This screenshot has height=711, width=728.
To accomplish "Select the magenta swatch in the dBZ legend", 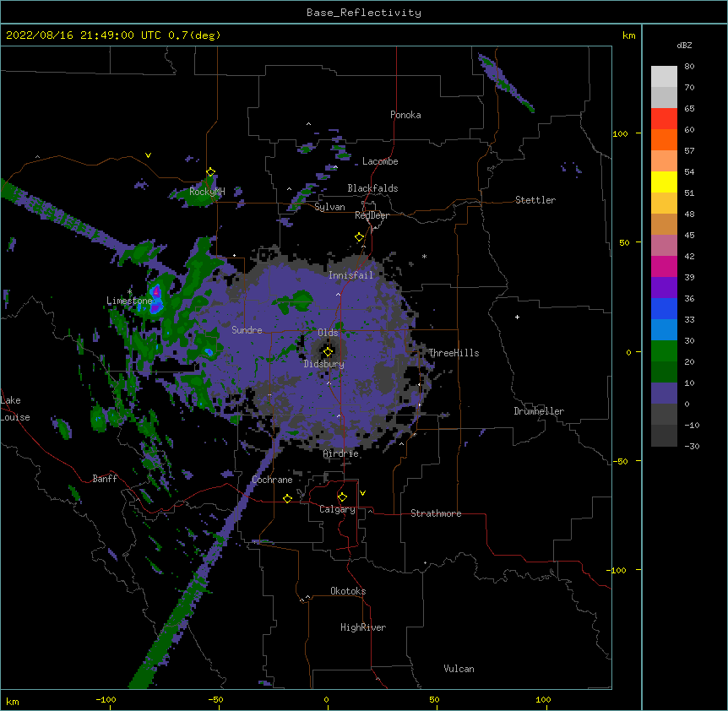I will click(664, 266).
